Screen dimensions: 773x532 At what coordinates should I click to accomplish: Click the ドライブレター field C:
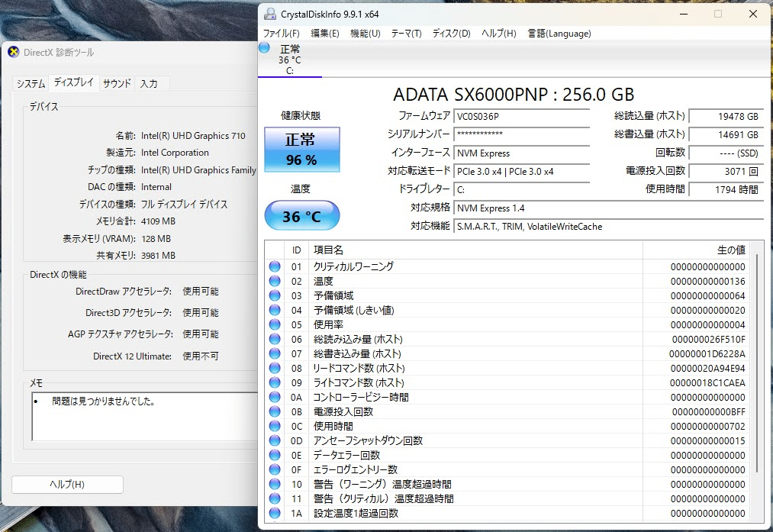(522, 190)
